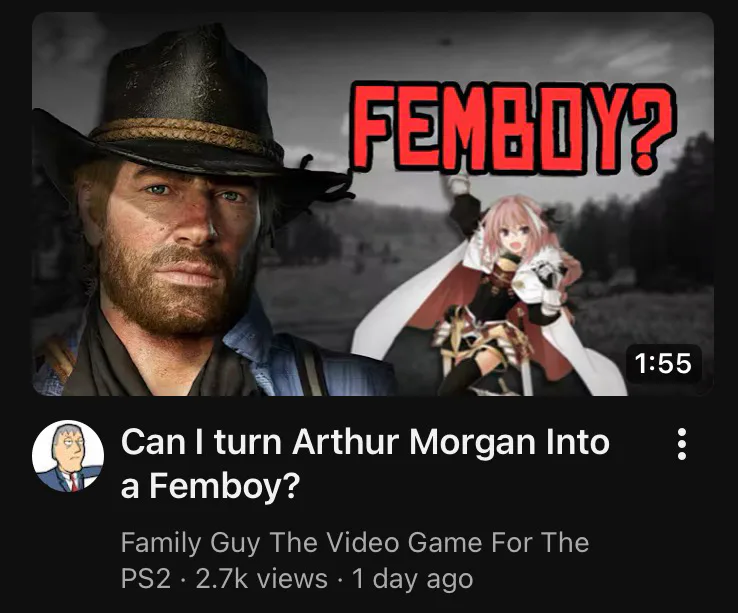This screenshot has width=738, height=613.
Task: Open the channel avatar profile picture
Action: coord(68,456)
